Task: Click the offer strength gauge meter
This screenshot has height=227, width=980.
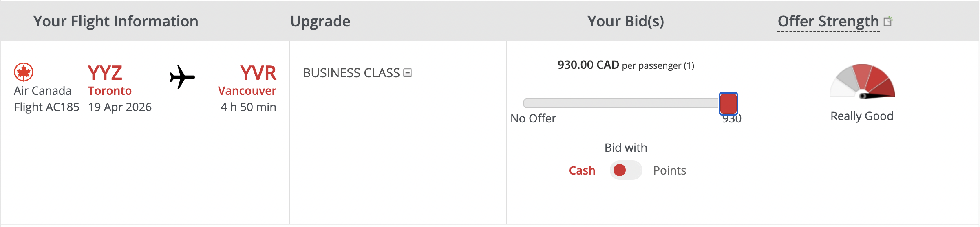Action: click(x=862, y=81)
